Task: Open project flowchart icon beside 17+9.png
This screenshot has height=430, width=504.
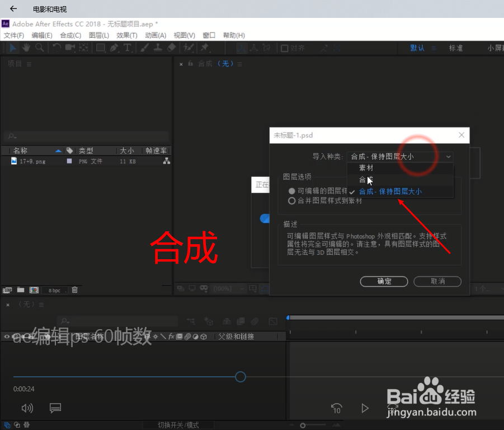Action: 167,161
